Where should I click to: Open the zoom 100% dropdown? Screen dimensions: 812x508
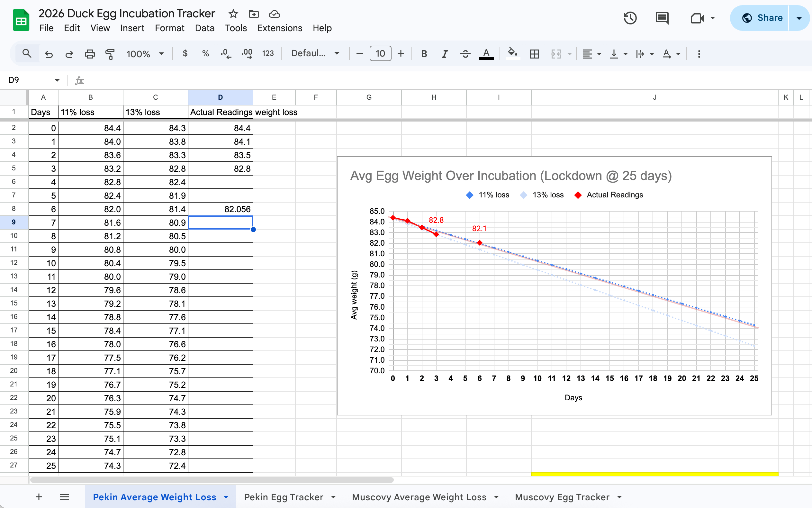tap(145, 54)
